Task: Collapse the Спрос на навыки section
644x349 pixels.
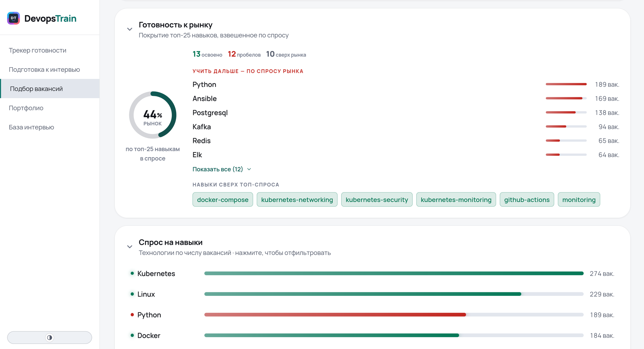Action: (130, 247)
